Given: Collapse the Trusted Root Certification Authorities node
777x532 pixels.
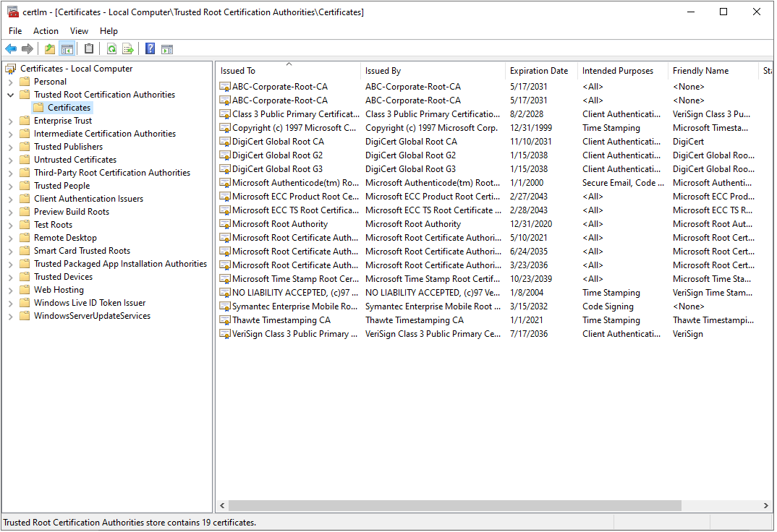Looking at the screenshot, I should point(10,95).
